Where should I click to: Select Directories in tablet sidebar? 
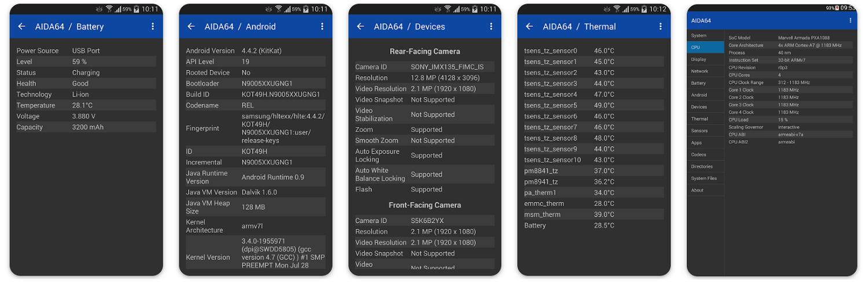705,166
